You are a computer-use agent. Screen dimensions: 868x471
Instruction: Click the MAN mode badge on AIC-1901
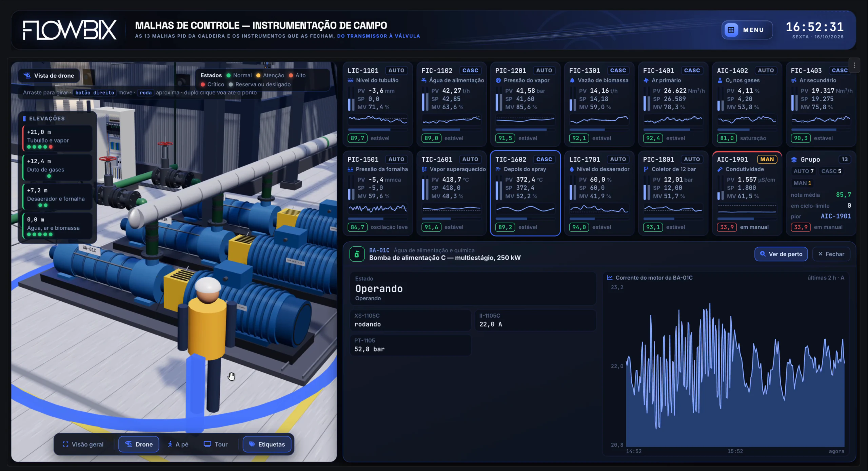pos(767,159)
